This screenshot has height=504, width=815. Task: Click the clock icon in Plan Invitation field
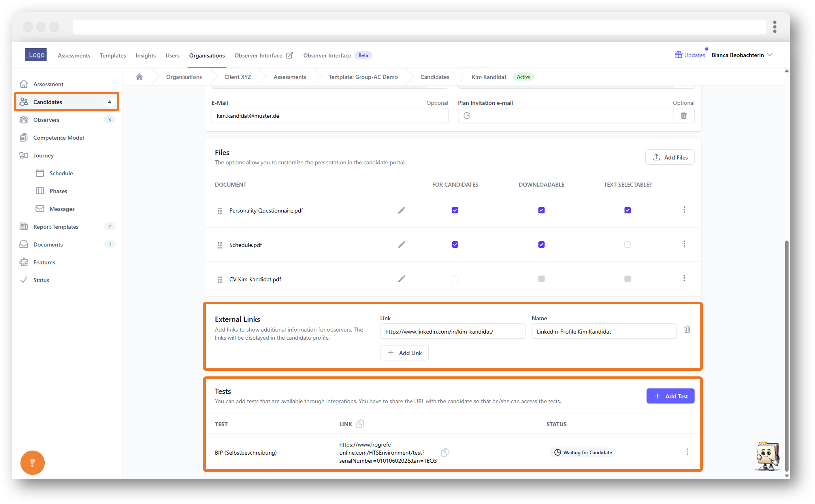(x=467, y=116)
